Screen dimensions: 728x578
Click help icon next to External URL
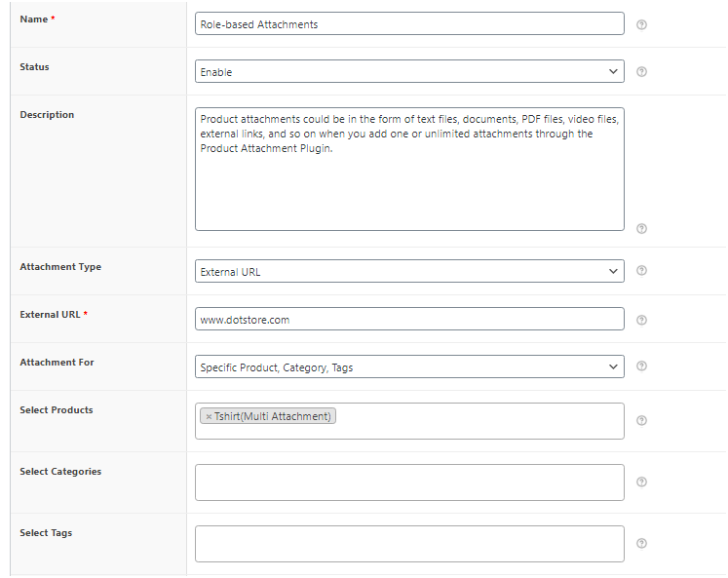tap(641, 320)
